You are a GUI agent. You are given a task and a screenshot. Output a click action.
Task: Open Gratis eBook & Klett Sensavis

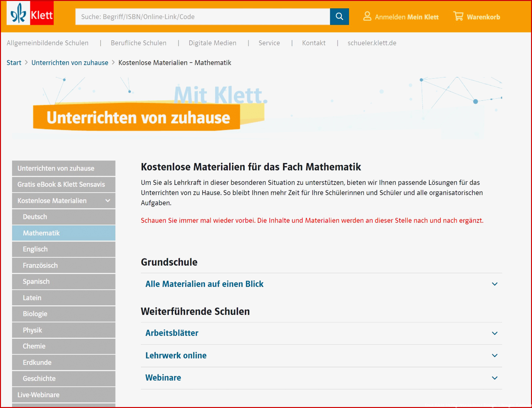[x=63, y=184]
